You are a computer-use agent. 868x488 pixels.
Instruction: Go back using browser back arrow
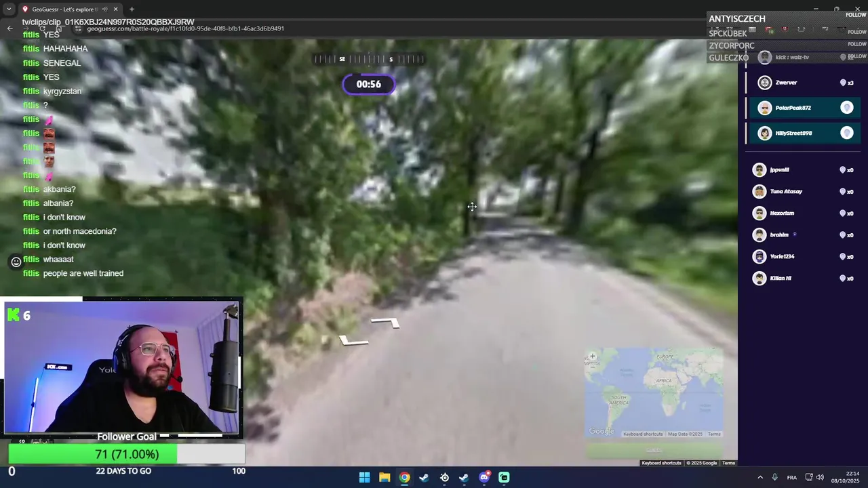[x=9, y=28]
